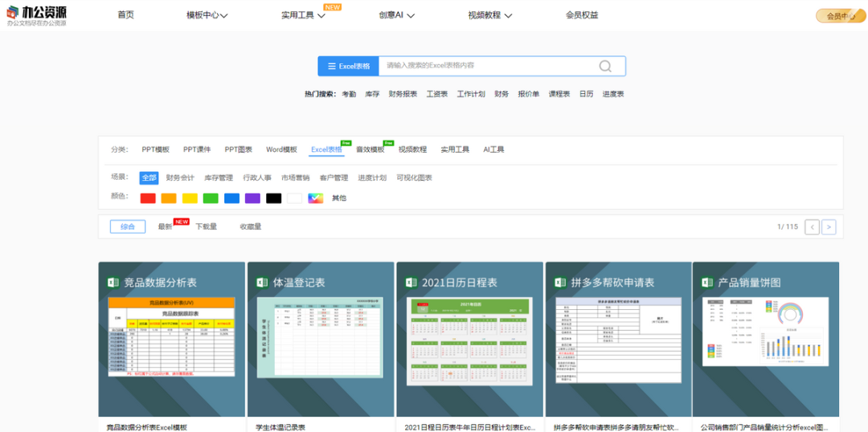The height and width of the screenshot is (432, 868).
Task: Pick the yellow color swatch
Action: [190, 198]
